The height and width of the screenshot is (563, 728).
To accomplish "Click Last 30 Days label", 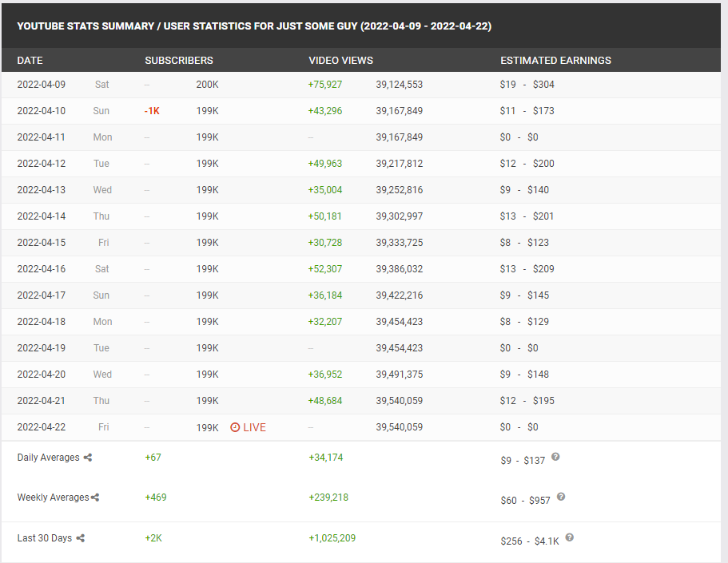I will 45,538.
